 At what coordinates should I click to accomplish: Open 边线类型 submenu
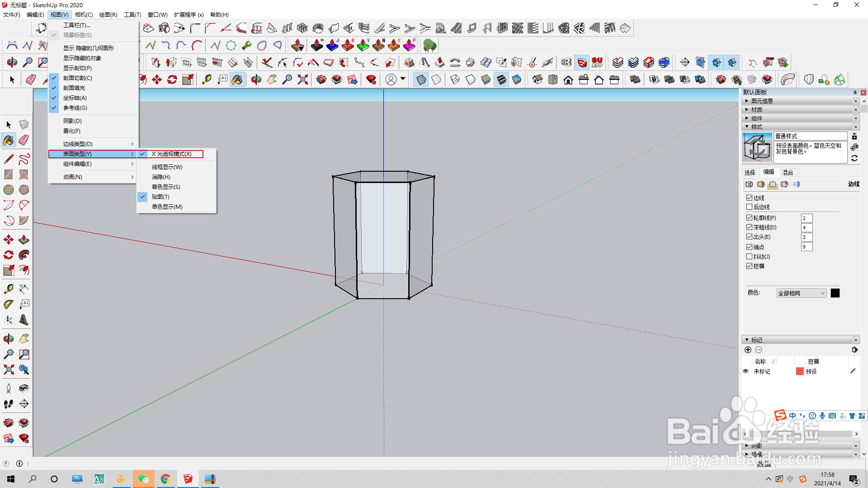pyautogui.click(x=93, y=144)
